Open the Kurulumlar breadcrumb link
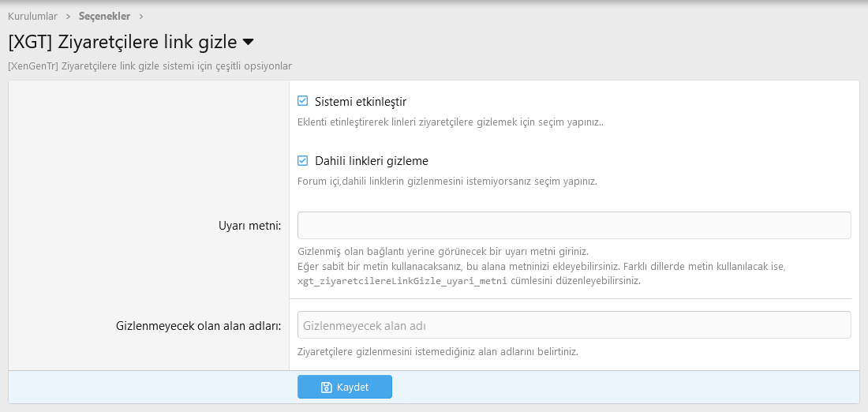868x412 pixels. pyautogui.click(x=32, y=16)
